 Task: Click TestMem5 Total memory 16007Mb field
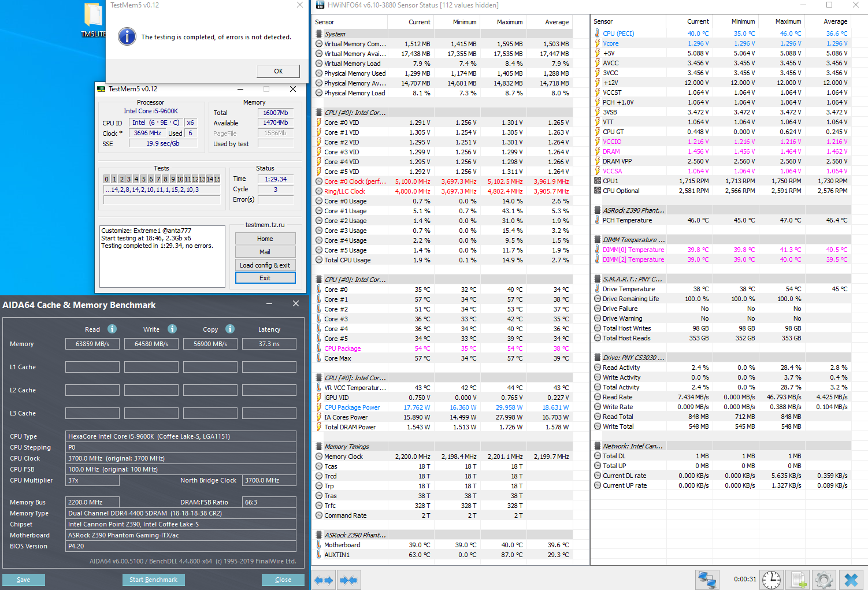coord(276,113)
